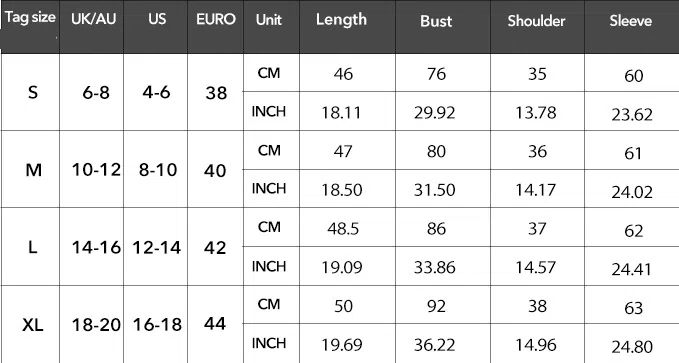Select sleeve value 24.80 inch
Viewport: 679px width, 363px height.
pyautogui.click(x=632, y=347)
